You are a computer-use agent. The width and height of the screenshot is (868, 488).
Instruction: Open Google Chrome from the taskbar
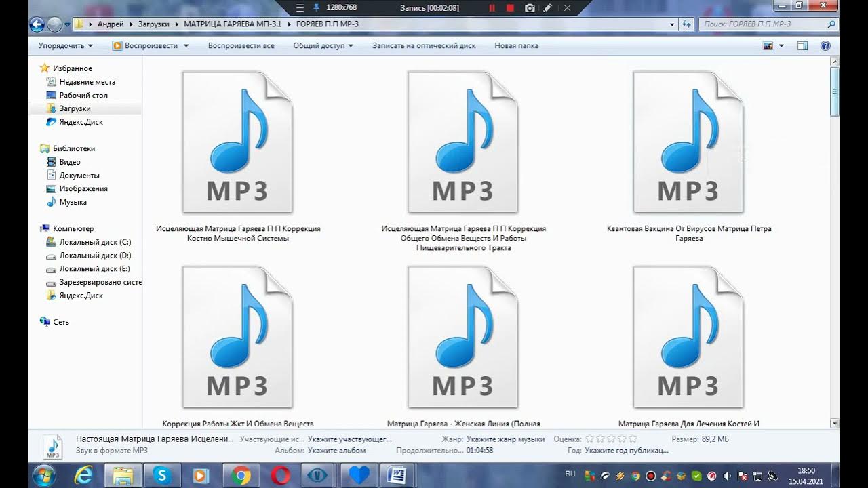pos(241,476)
